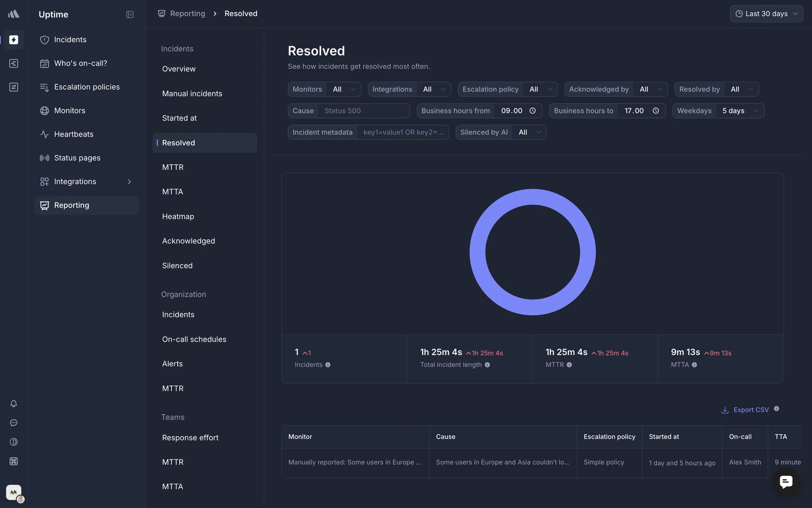Open the Monitors filter dropdown

[344, 89]
